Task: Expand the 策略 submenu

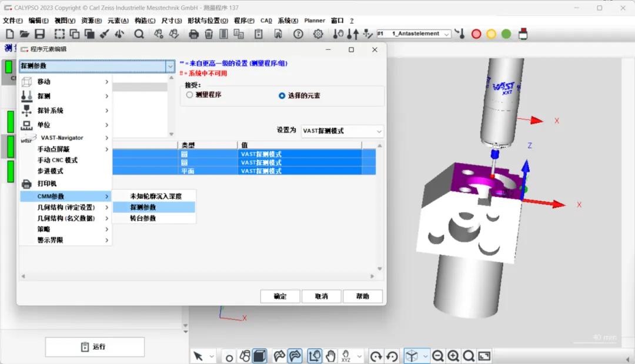Action: pos(66,229)
